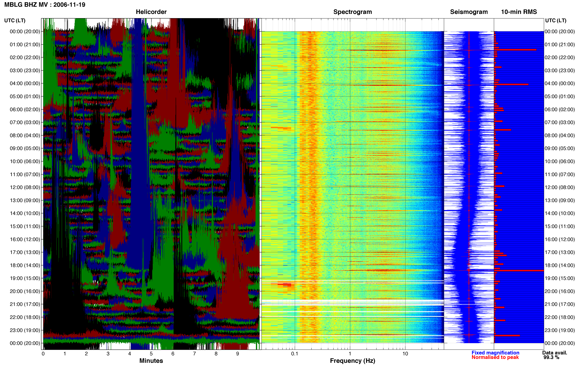
Task: Click right time label '04:00 (00:00)'
Action: (560, 83)
